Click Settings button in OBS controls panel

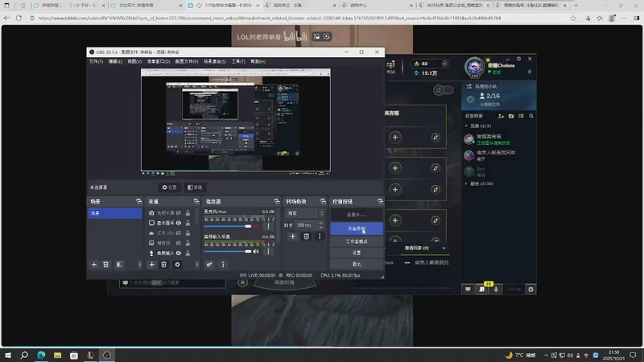(357, 253)
